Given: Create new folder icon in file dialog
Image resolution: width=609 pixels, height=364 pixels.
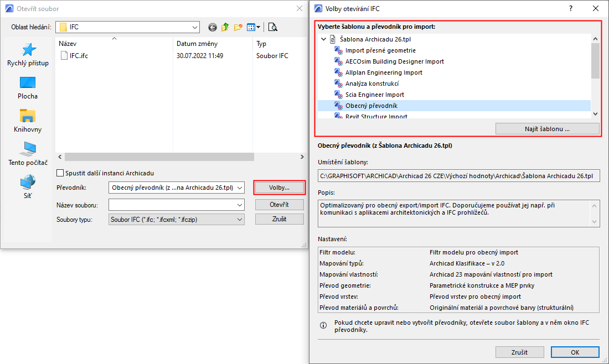Looking at the screenshot, I should click(x=238, y=27).
